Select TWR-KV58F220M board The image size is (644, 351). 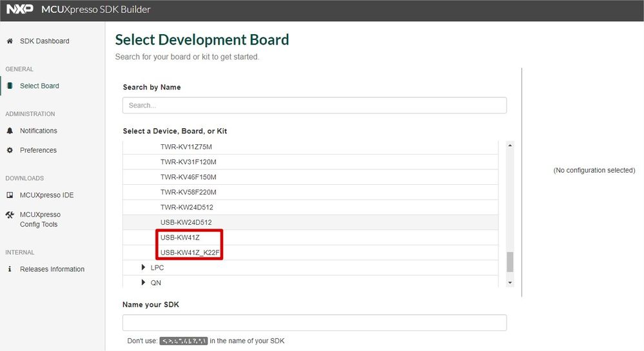click(311, 192)
